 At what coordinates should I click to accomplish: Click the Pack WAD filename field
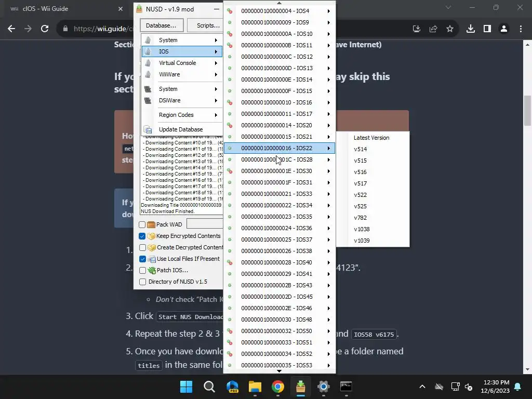(x=205, y=223)
